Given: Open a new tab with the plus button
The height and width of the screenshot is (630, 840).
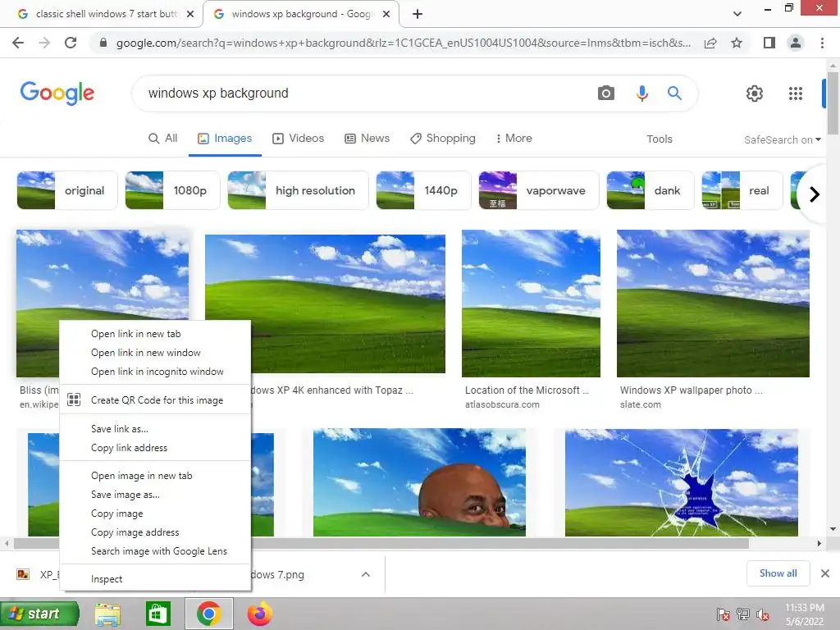Looking at the screenshot, I should pos(418,14).
